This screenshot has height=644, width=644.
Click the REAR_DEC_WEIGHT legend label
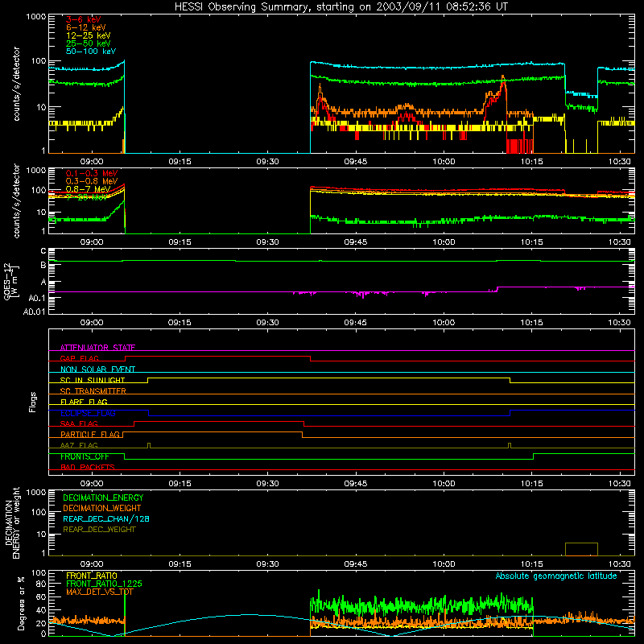pos(99,530)
